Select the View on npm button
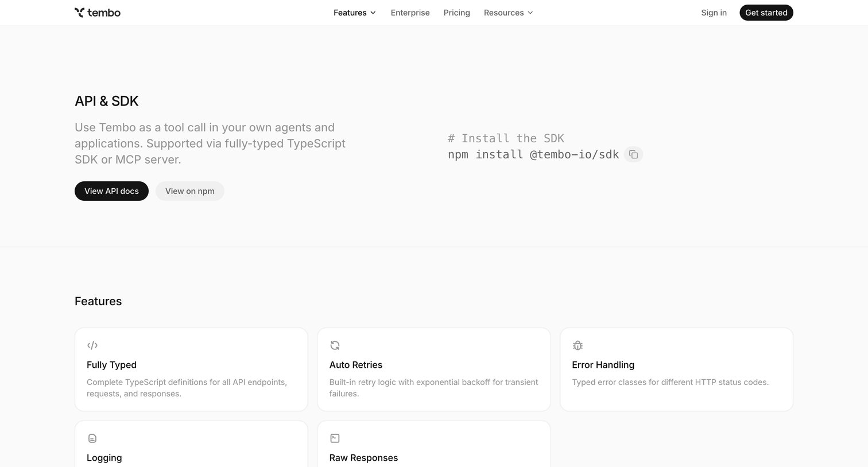The image size is (868, 467). point(190,191)
